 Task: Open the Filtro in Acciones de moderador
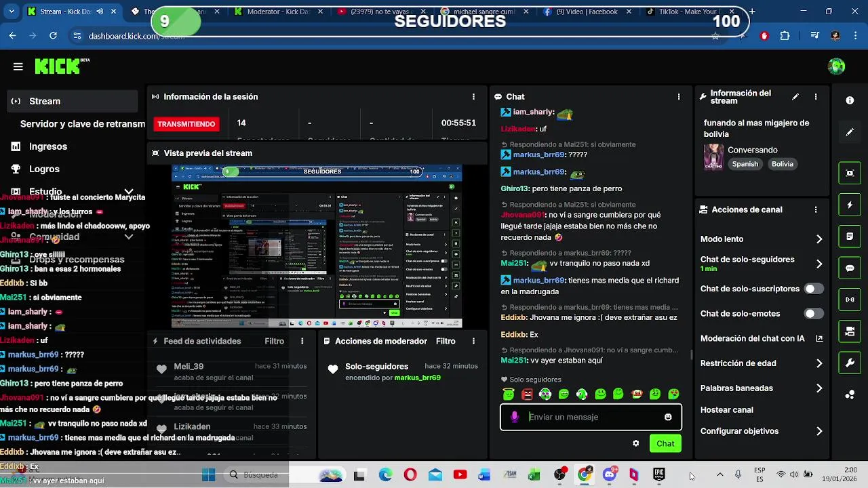point(446,342)
